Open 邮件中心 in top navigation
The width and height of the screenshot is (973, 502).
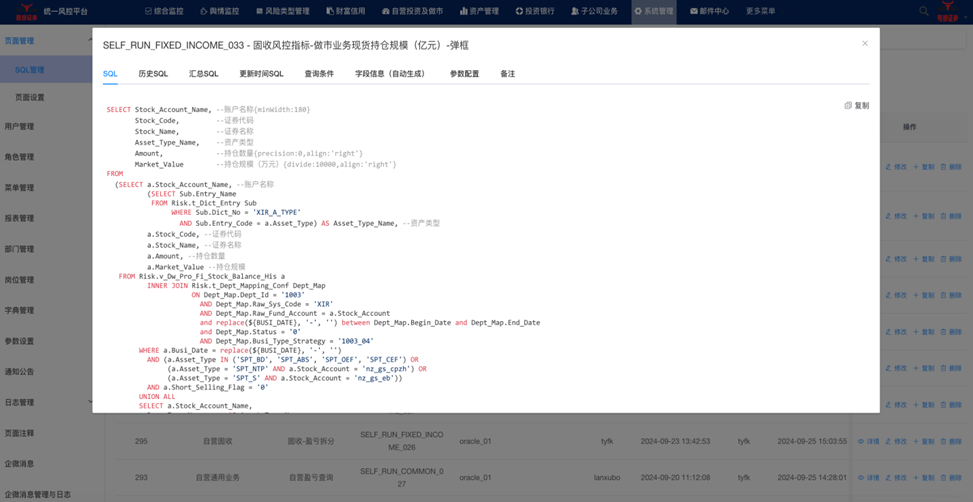(x=709, y=11)
